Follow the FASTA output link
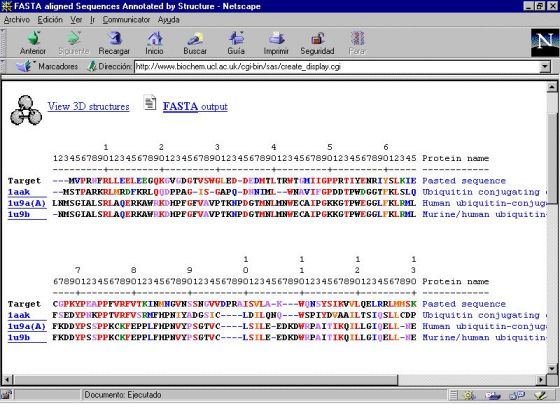The height and width of the screenshot is (420, 560). click(x=195, y=106)
